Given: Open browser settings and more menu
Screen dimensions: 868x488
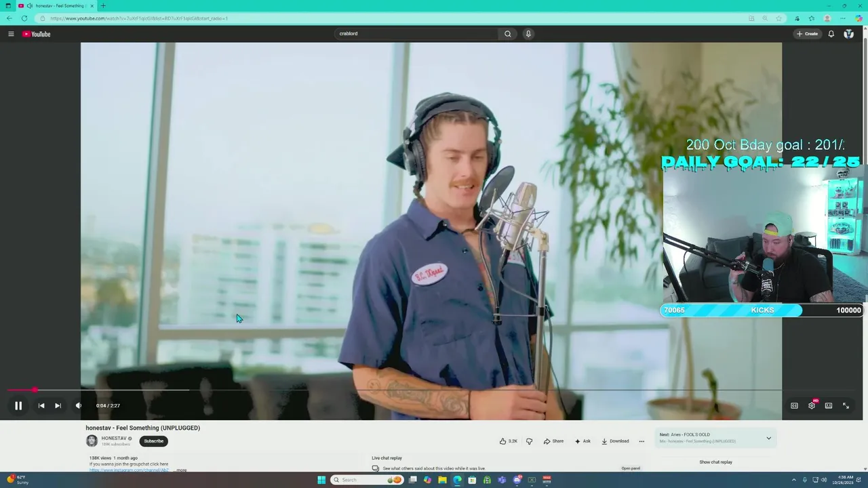Looking at the screenshot, I should pos(843,18).
